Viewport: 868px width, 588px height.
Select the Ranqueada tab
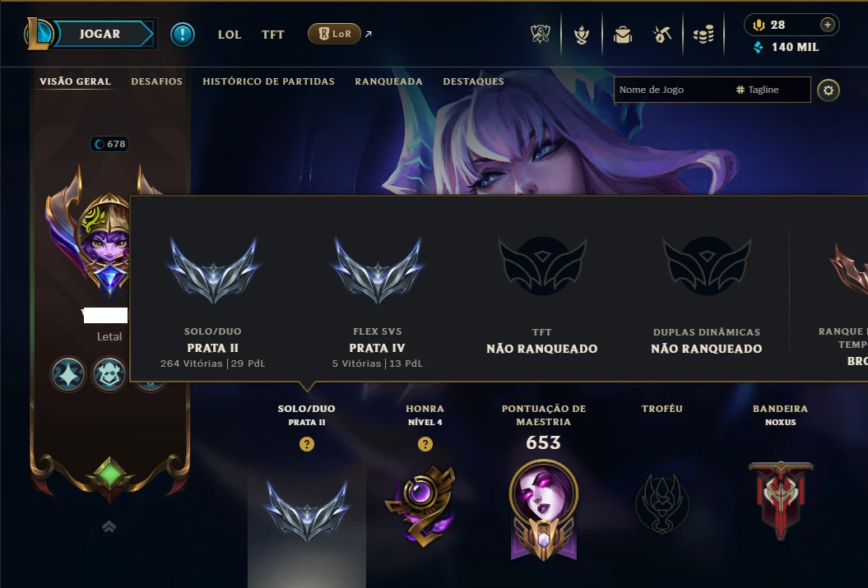[388, 81]
